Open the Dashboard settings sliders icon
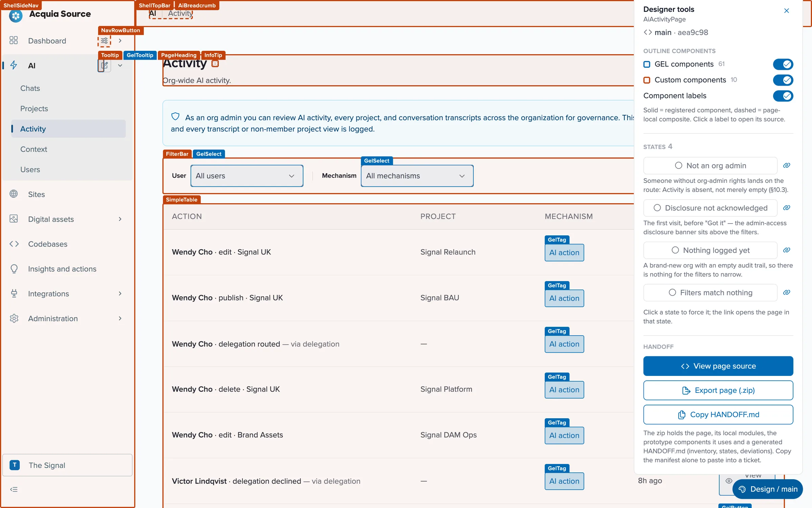The height and width of the screenshot is (508, 812). coord(104,41)
